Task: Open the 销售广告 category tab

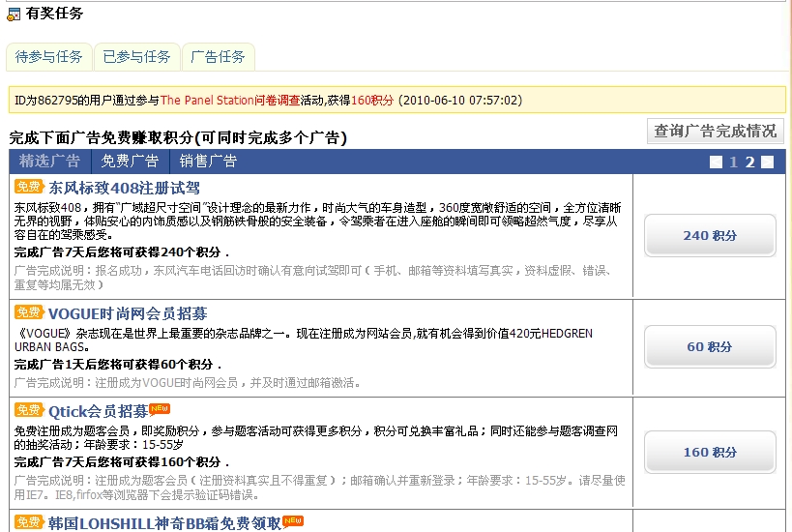Action: click(208, 162)
